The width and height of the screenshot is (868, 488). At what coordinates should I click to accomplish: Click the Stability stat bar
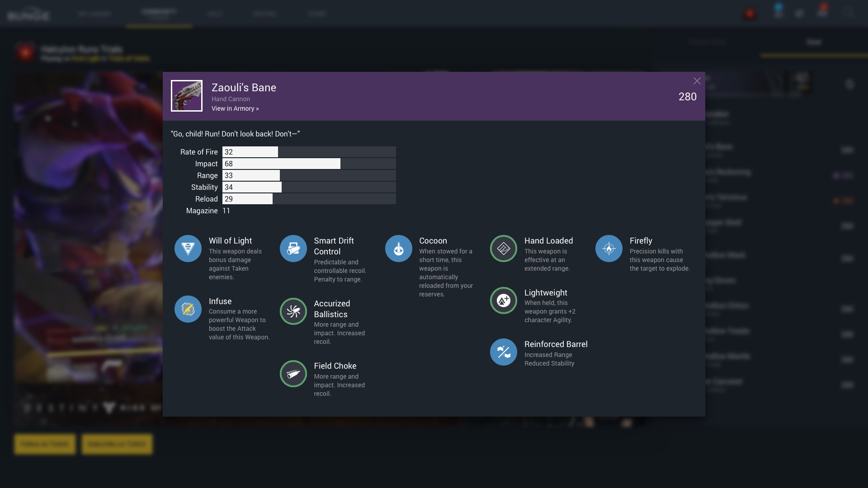pos(309,187)
